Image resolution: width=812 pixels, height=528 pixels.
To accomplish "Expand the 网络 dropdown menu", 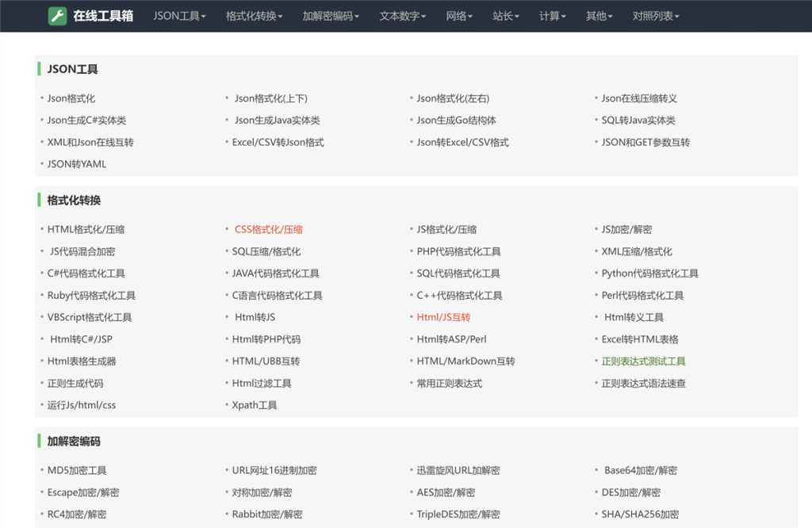I will [x=459, y=15].
